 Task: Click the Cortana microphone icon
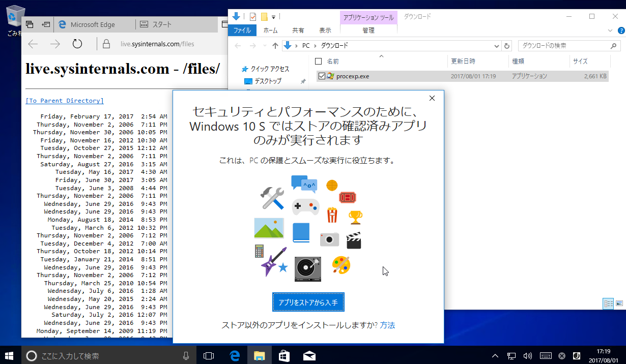pyautogui.click(x=186, y=355)
